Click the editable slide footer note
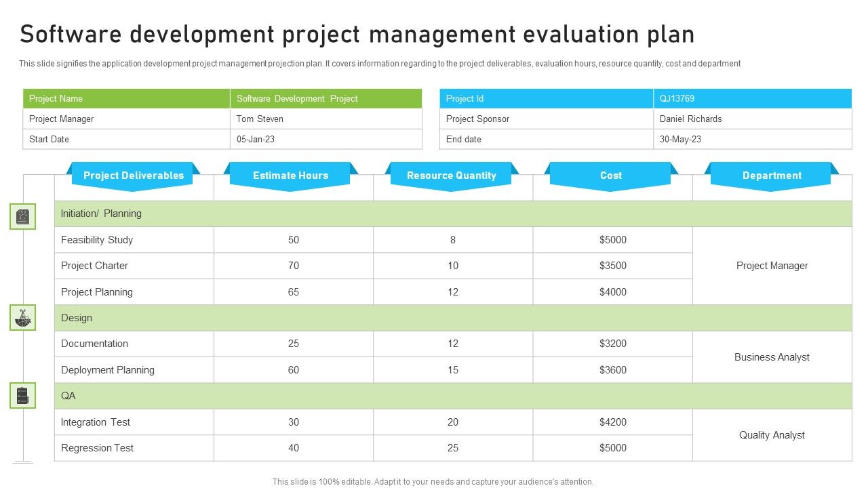This screenshot has height=488, width=868. (x=433, y=482)
